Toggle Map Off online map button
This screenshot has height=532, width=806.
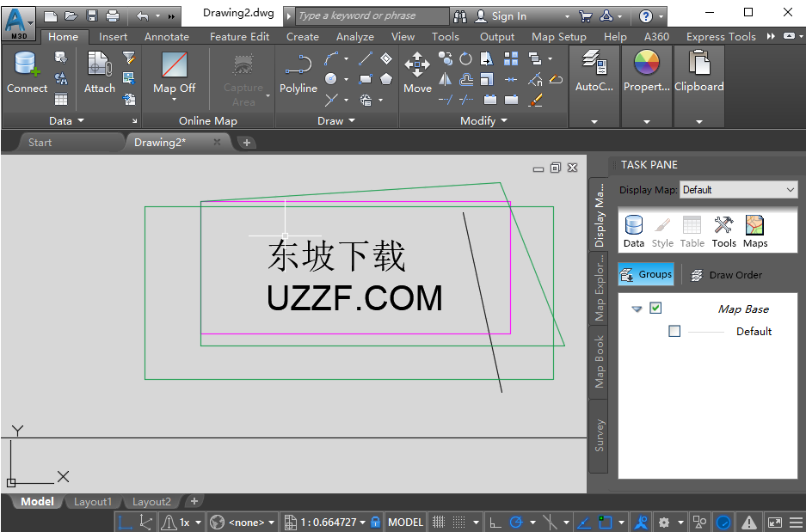(175, 73)
